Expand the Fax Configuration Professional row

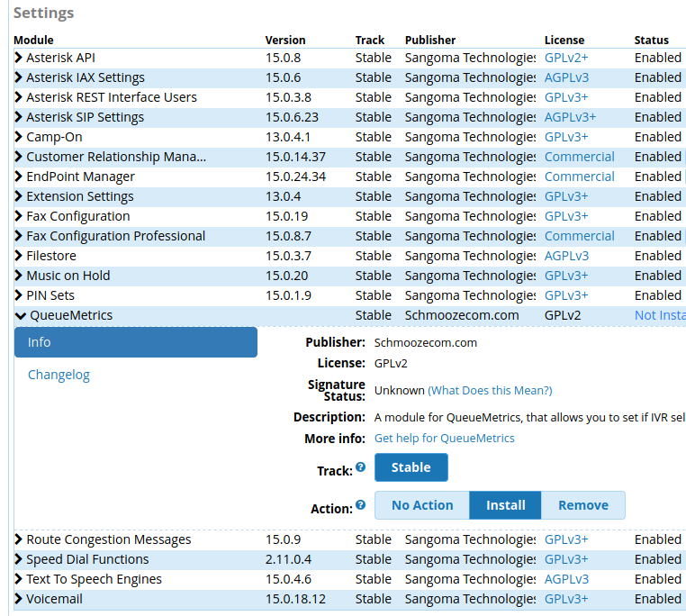[19, 236]
